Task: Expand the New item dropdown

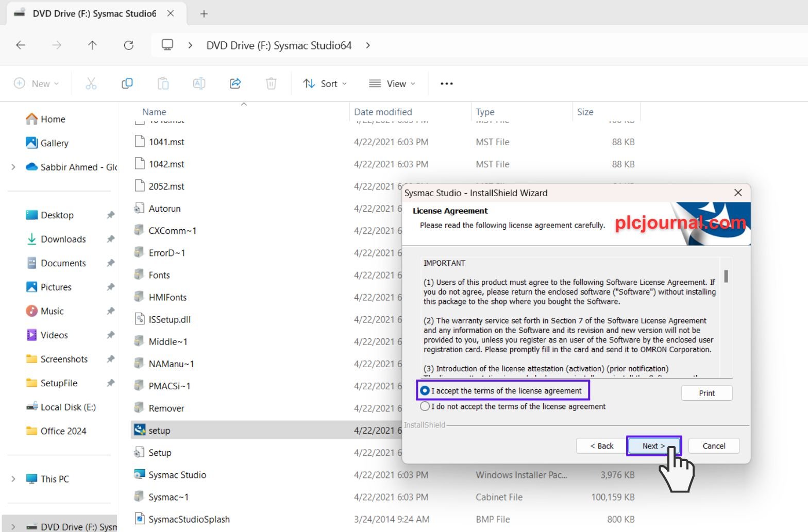Action: tap(36, 83)
